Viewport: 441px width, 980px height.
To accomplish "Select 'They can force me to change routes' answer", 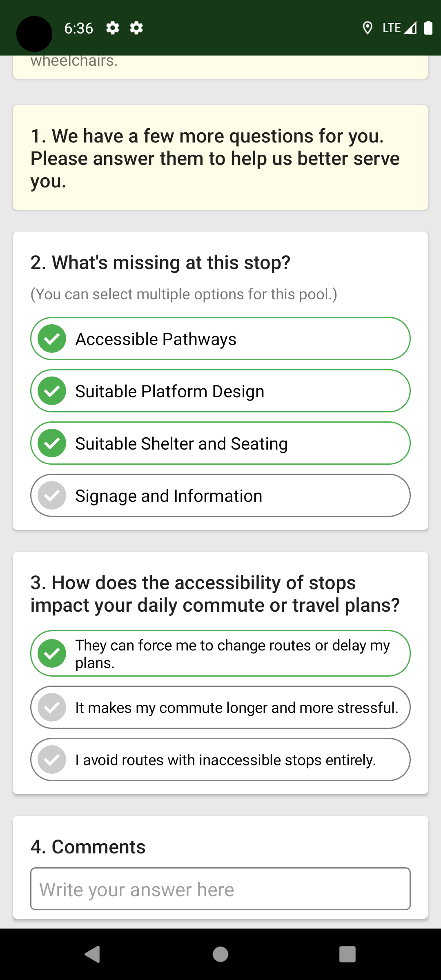I will [220, 653].
